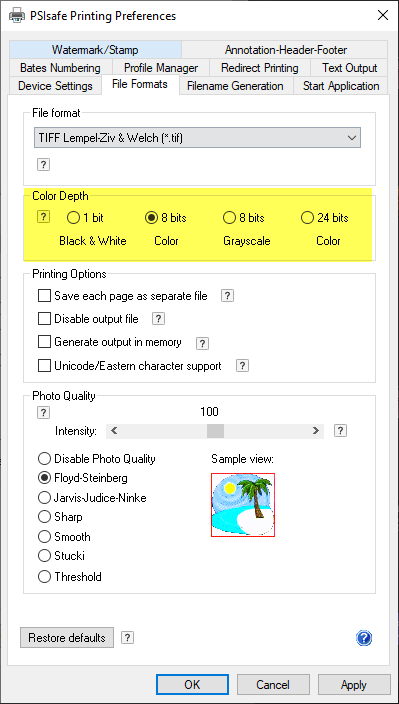This screenshot has width=399, height=704.
Task: Click help icon beside Restore defaults
Action: 127,637
